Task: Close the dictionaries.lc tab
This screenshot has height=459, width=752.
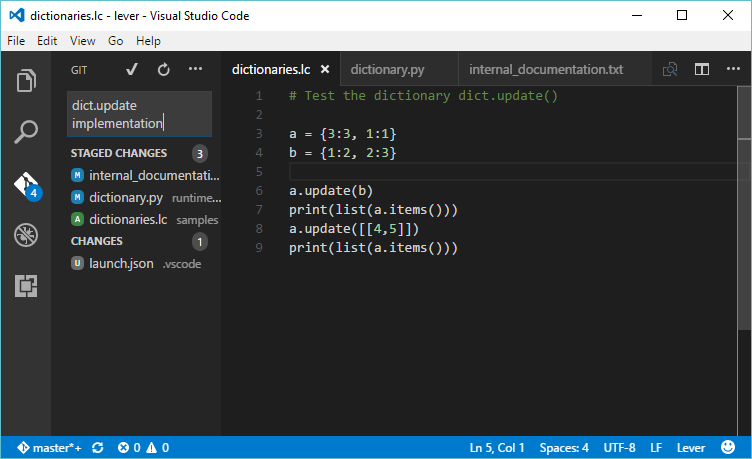Action: click(325, 70)
